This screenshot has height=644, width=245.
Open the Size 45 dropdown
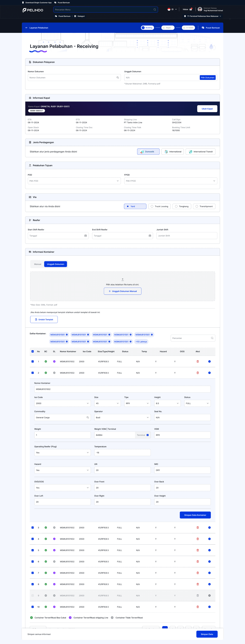(x=107, y=403)
